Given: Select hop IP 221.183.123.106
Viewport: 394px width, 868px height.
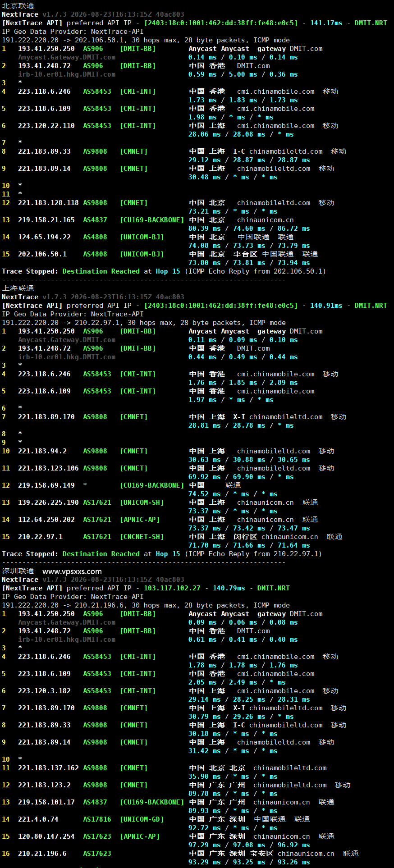Looking at the screenshot, I should click(48, 468).
